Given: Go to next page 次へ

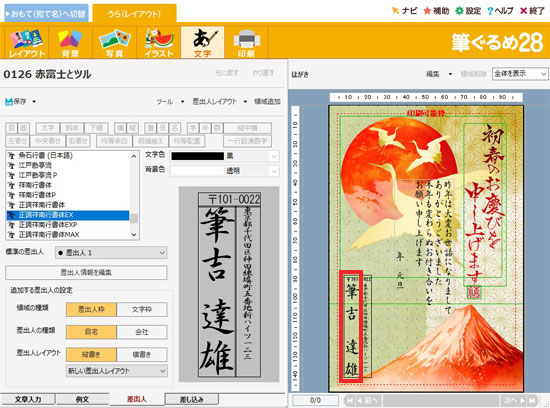Looking at the screenshot, I should click(514, 400).
